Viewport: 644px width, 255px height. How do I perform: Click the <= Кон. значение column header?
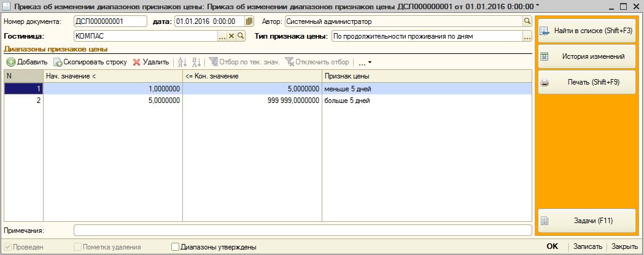[252, 76]
